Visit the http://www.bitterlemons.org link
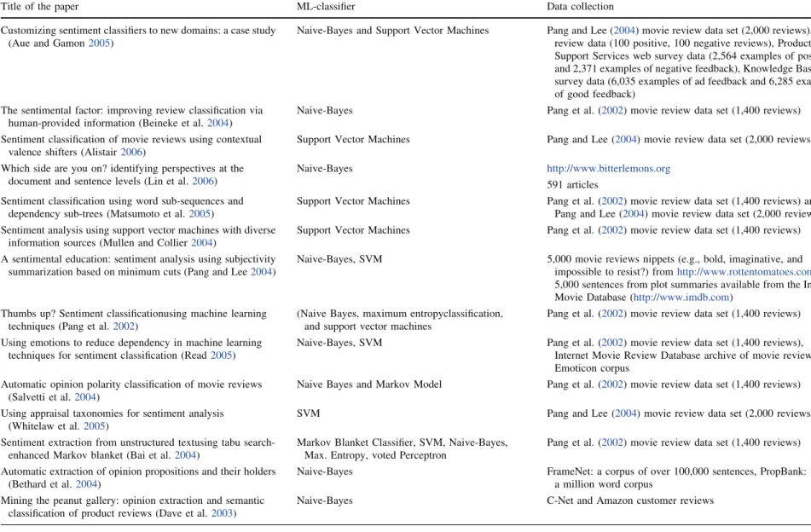Image resolution: width=811 pixels, height=532 pixels. [609, 169]
